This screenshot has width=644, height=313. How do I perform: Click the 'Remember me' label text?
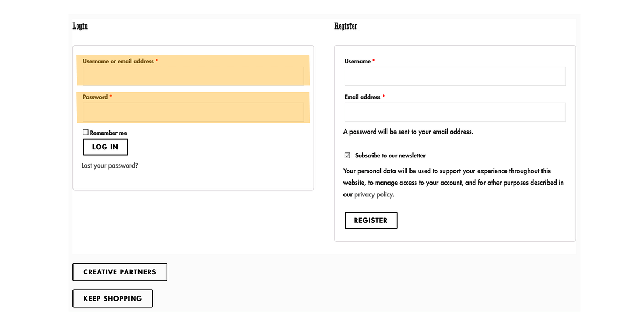tap(108, 133)
